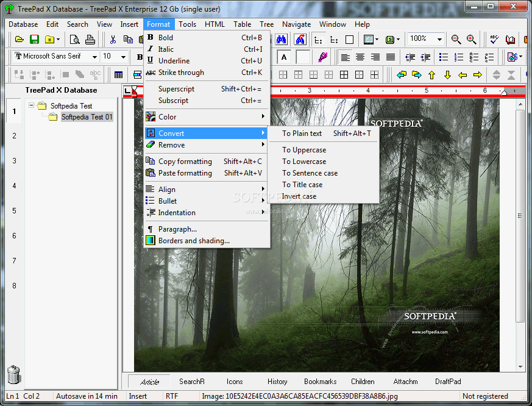Run spell check with the ABC checkmark icon
Viewport: 532px width, 406px height.
pyautogui.click(x=494, y=40)
